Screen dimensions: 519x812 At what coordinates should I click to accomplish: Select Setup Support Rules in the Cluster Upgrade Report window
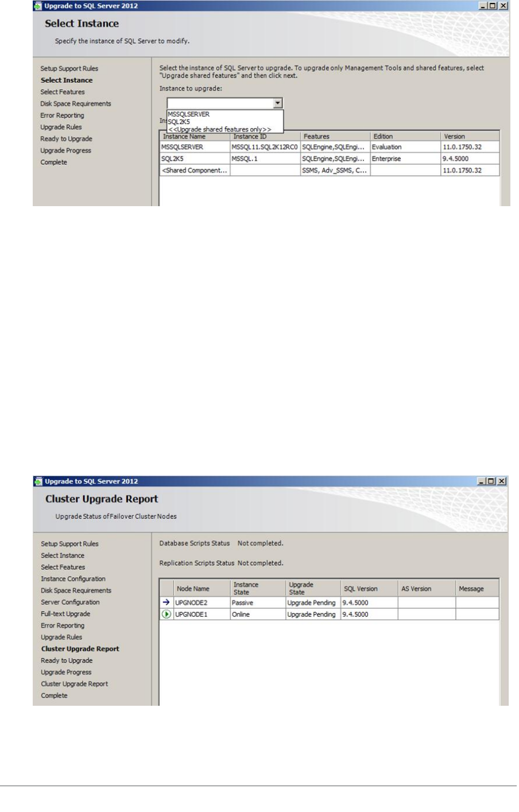(x=69, y=544)
